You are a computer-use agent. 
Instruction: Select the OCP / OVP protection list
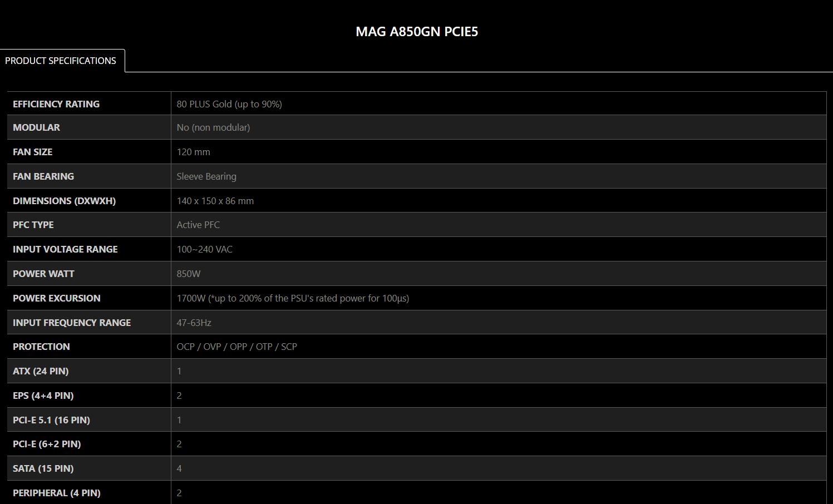pyautogui.click(x=236, y=347)
